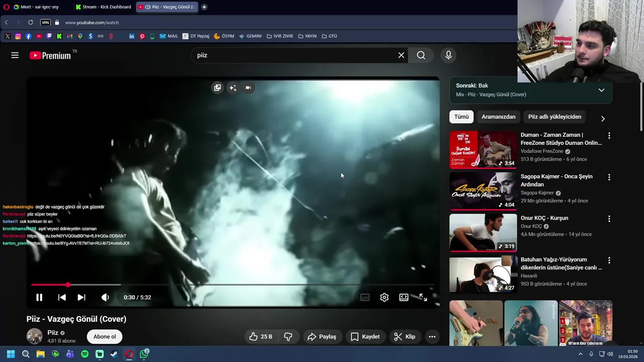Click the progress bar scrubber dot
Image resolution: width=644 pixels, height=362 pixels.
(x=68, y=285)
